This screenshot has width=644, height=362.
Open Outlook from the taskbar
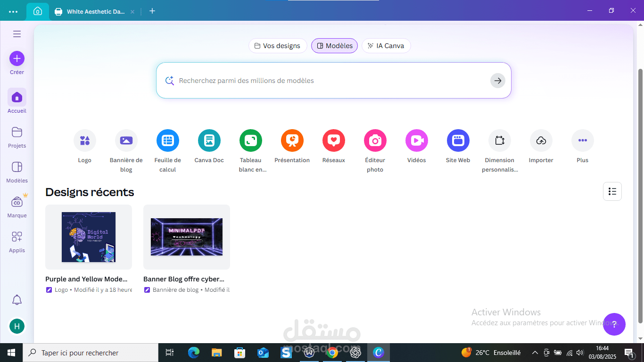[263, 353]
